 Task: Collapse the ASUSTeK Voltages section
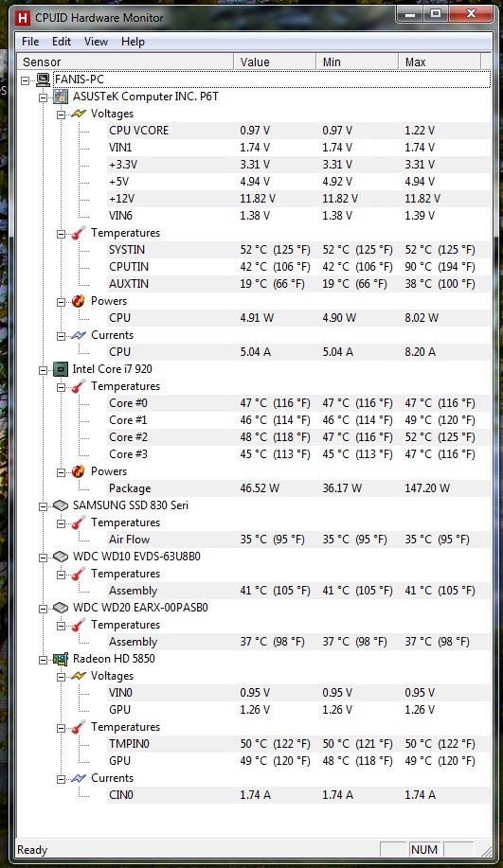(61, 115)
